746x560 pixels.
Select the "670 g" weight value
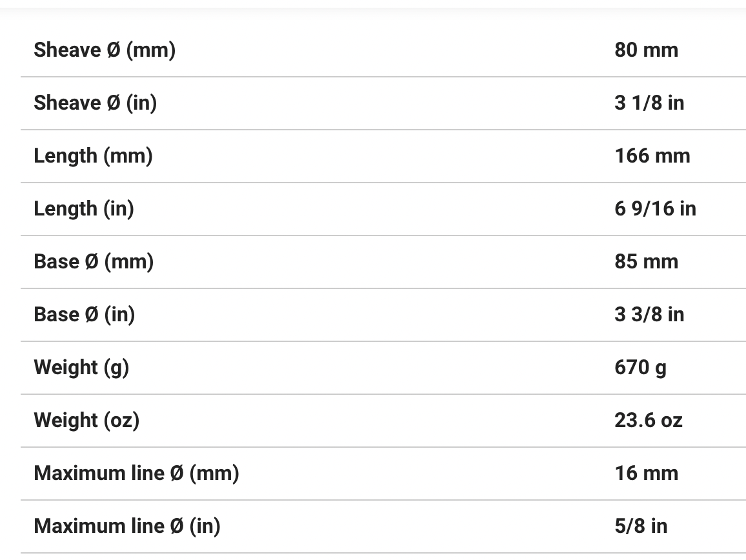pos(640,367)
